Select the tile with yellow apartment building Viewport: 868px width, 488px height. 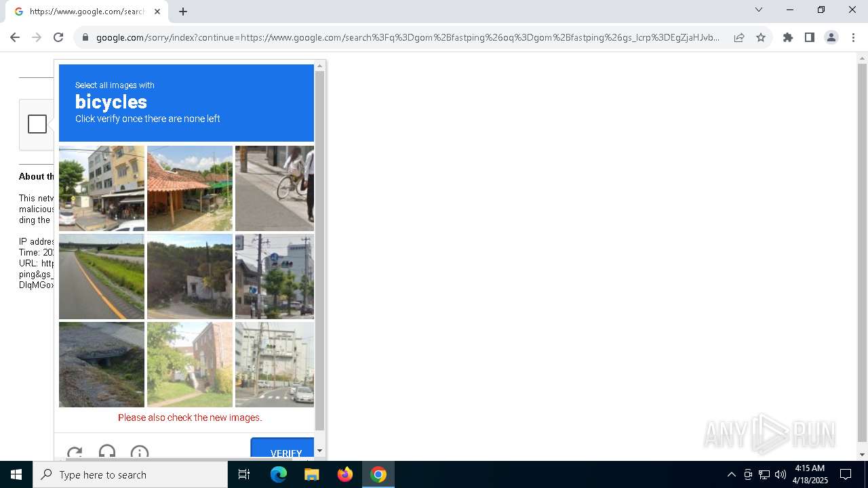pyautogui.click(x=102, y=188)
